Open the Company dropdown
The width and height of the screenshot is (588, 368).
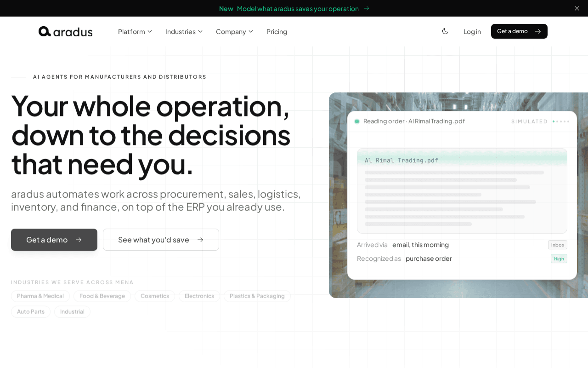coord(235,31)
